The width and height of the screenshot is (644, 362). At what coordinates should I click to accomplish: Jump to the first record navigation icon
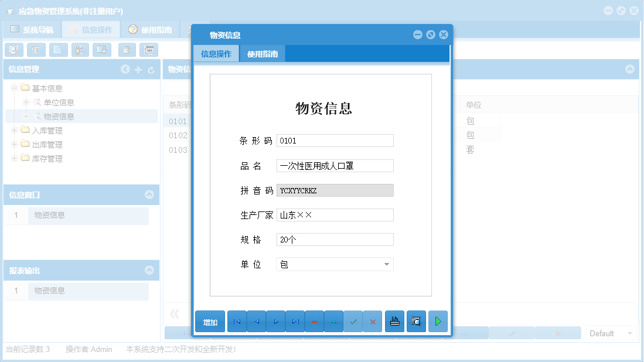coord(237,321)
